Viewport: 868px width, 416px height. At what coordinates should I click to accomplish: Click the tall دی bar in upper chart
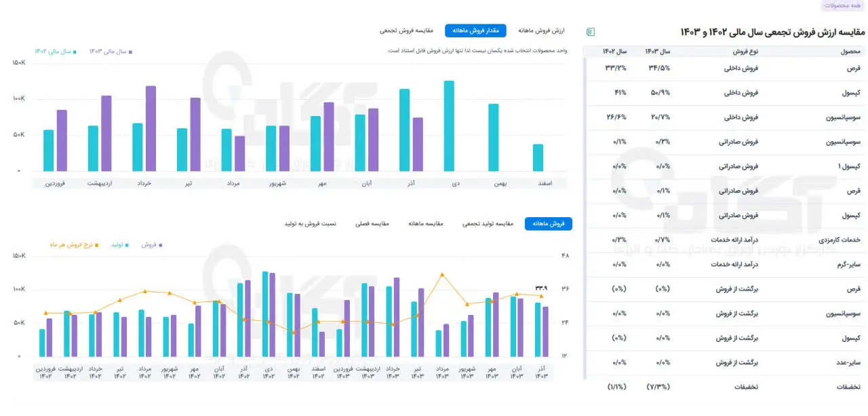pyautogui.click(x=449, y=126)
